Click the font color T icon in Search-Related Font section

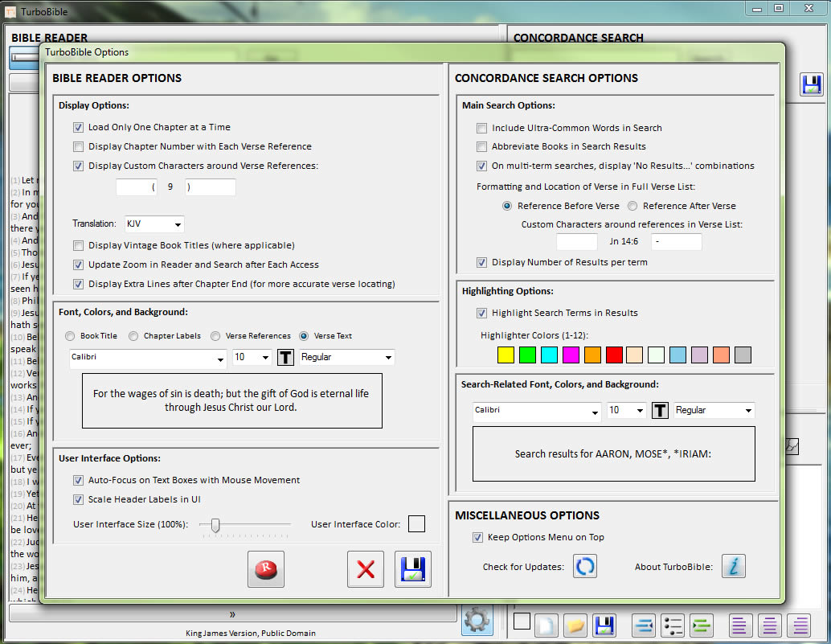click(660, 410)
